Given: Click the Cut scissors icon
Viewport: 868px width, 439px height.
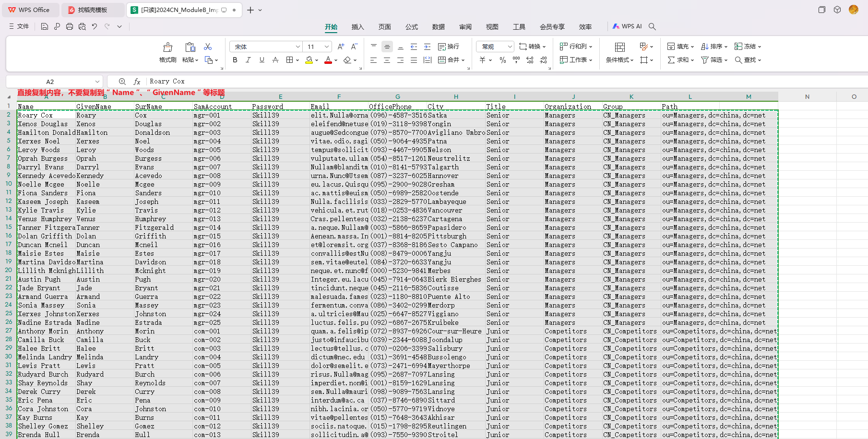Looking at the screenshot, I should pos(208,47).
